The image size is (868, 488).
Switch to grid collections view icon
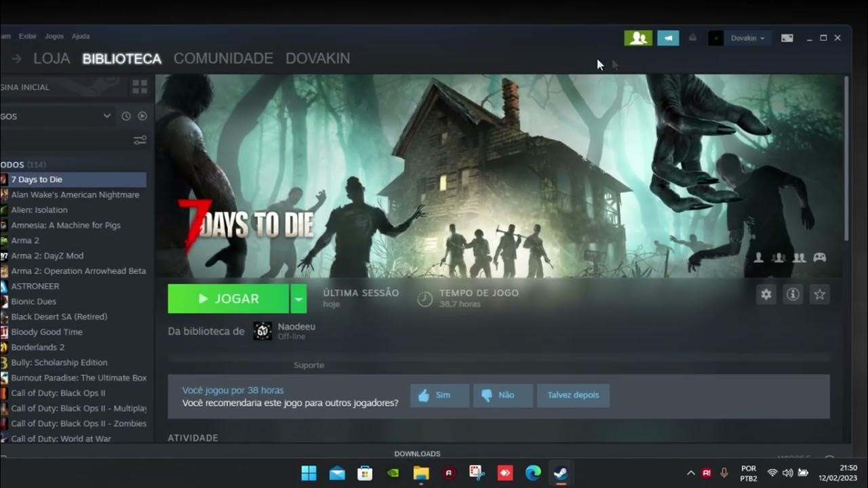[x=140, y=87]
